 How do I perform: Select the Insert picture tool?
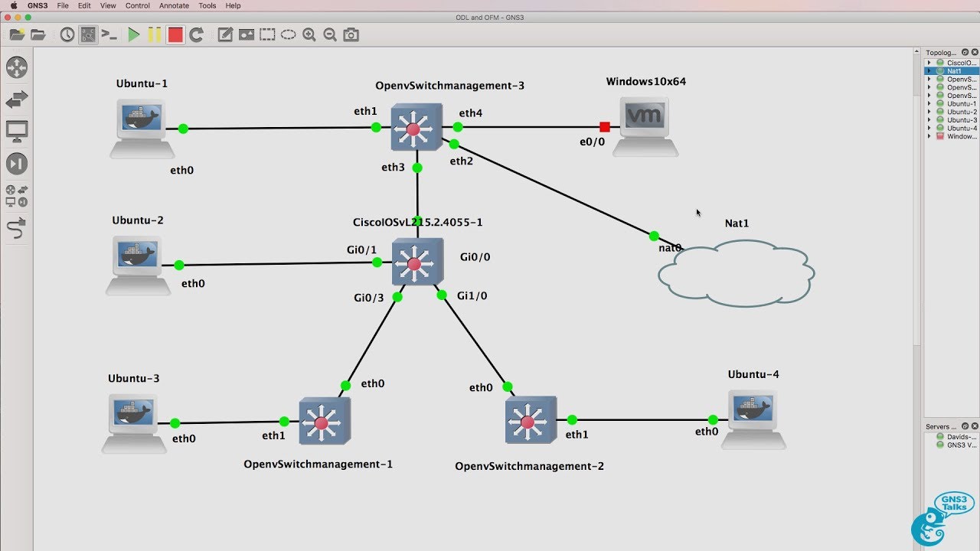[x=246, y=34]
